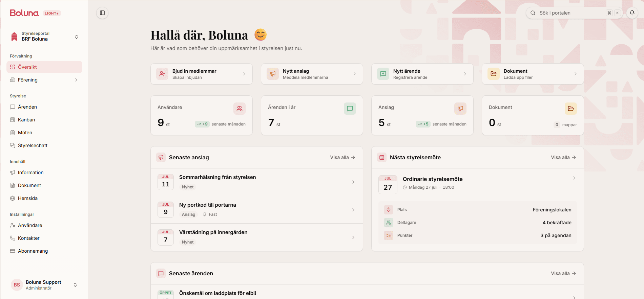Toggle the sidebar collapse button

[102, 13]
